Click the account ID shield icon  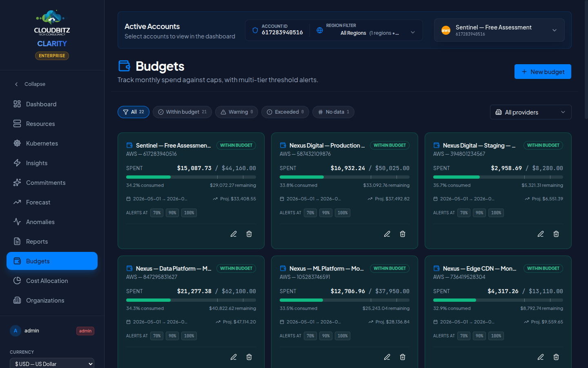tap(255, 30)
